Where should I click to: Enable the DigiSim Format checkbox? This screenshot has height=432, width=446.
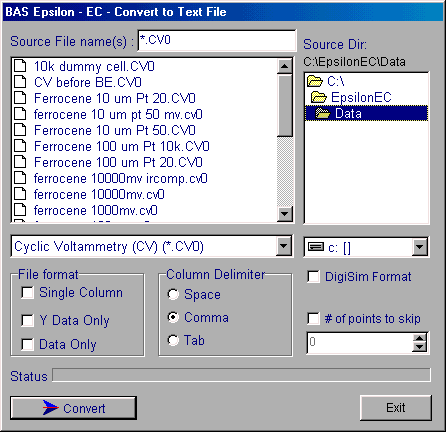pyautogui.click(x=313, y=277)
